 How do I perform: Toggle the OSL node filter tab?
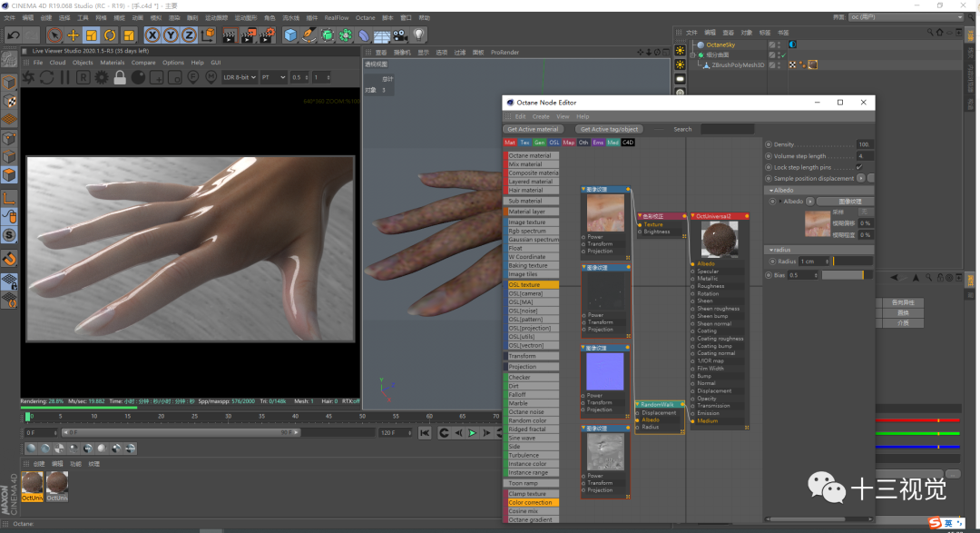click(554, 143)
